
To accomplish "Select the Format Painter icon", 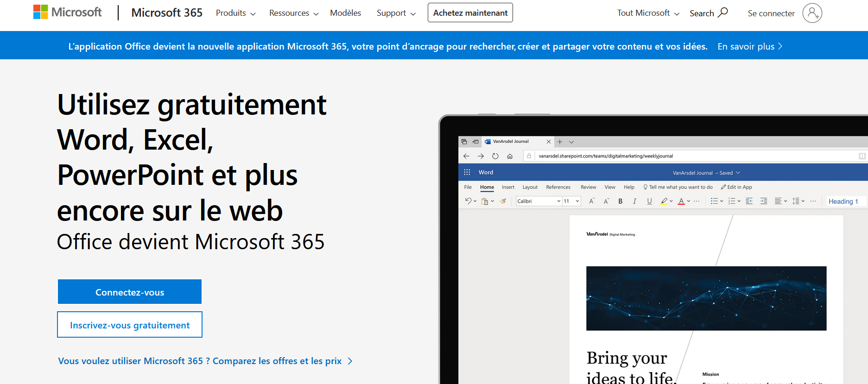I will pyautogui.click(x=503, y=201).
